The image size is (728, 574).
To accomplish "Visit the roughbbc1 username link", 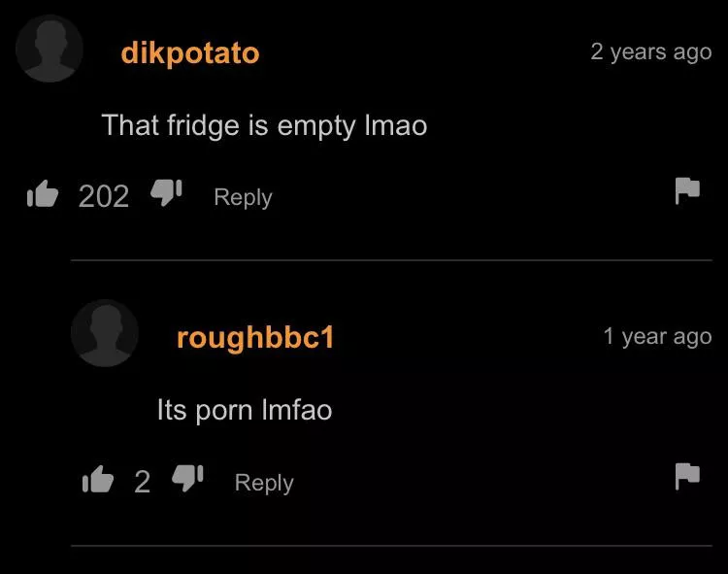I will click(x=255, y=338).
